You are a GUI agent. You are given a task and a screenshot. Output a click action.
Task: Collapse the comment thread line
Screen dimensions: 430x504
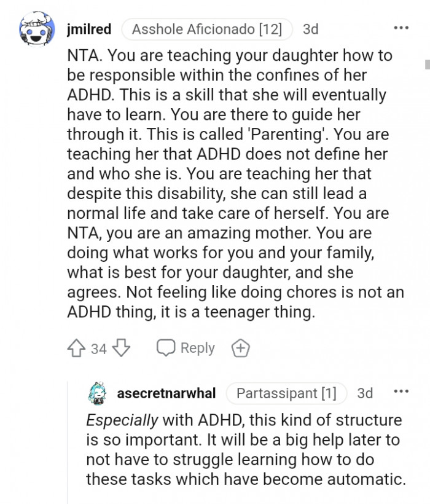(x=69, y=443)
